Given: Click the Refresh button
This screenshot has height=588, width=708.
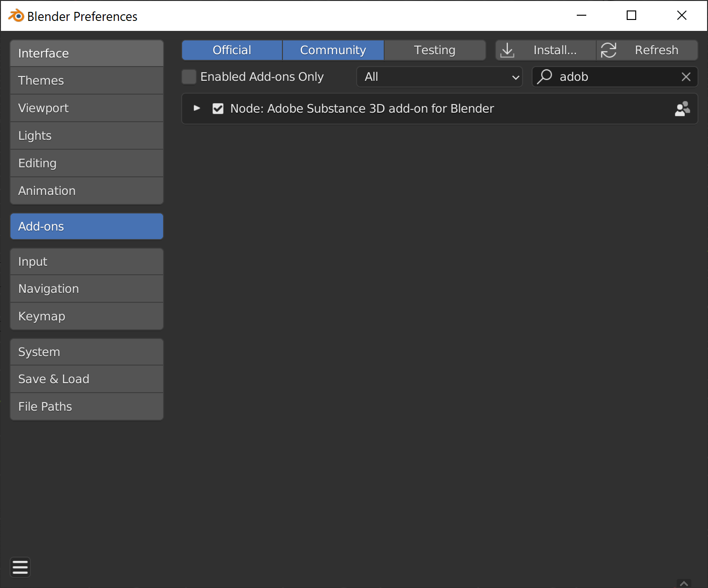Looking at the screenshot, I should (657, 50).
